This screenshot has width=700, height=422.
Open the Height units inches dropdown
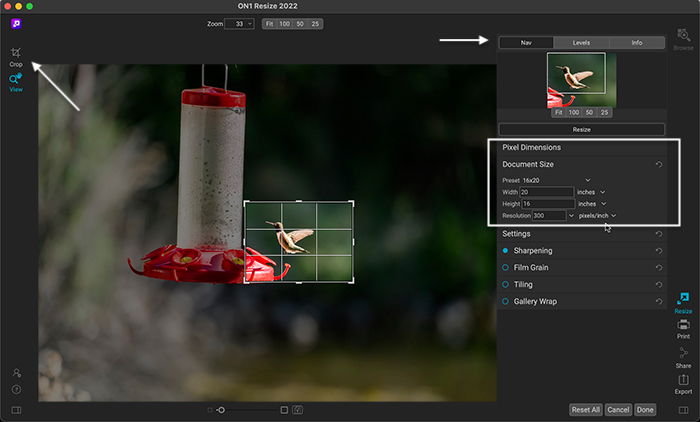coord(592,204)
